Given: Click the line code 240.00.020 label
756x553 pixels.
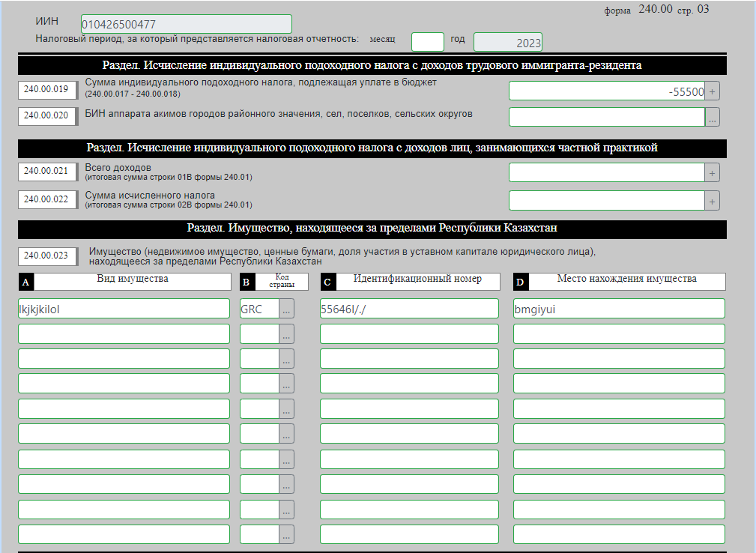Looking at the screenshot, I should (46, 115).
